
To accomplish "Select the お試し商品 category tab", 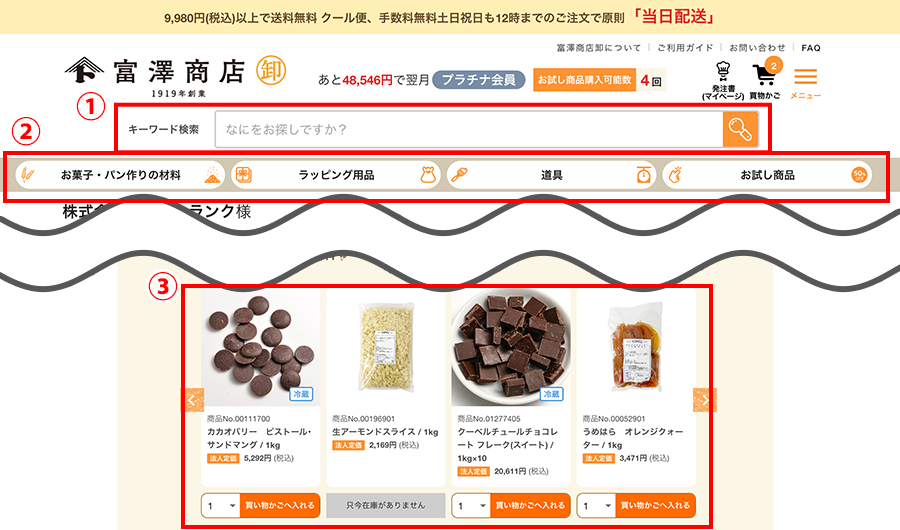I will [767, 175].
